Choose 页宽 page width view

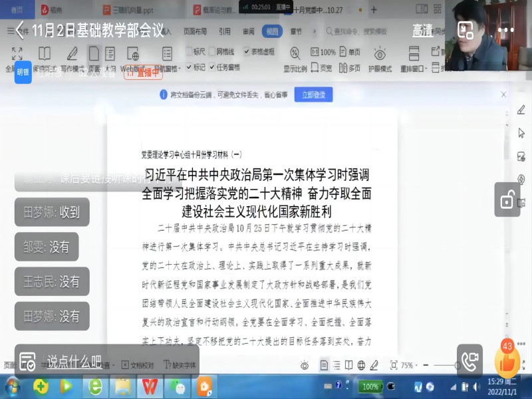pyautogui.click(x=321, y=68)
